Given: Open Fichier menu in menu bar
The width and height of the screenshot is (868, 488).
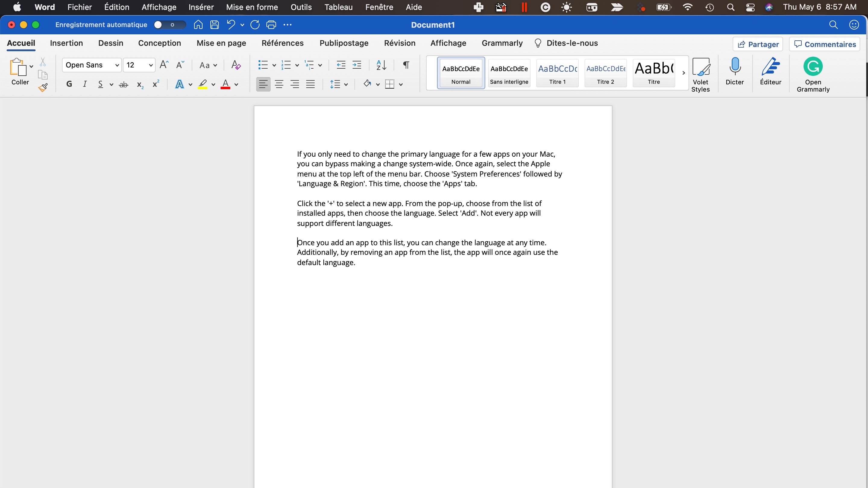Looking at the screenshot, I should tap(80, 7).
